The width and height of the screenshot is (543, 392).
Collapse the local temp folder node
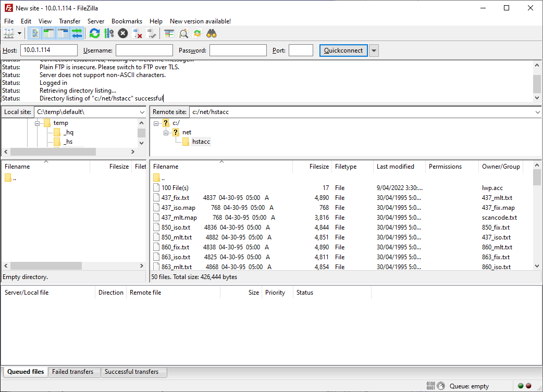37,123
